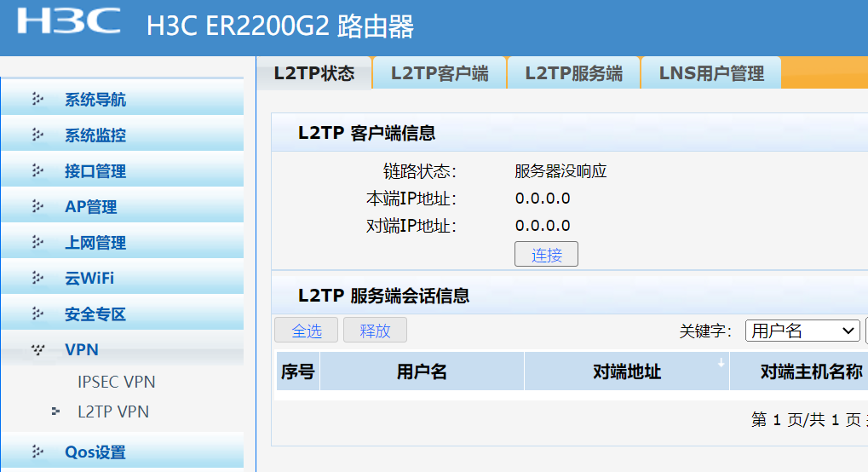Screen dimensions: 868x472
Task: Select the VPN sidebar section
Action: click(x=123, y=349)
